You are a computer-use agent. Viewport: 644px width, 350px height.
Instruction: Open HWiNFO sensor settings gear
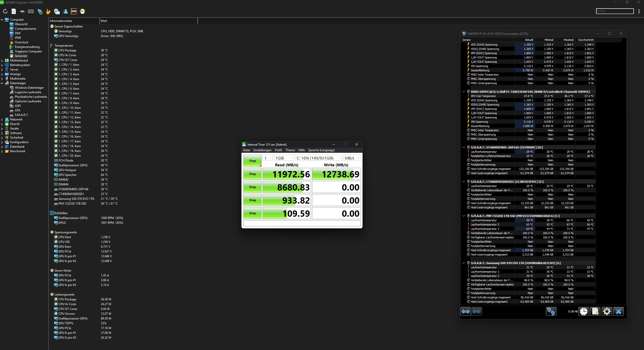pyautogui.click(x=607, y=311)
